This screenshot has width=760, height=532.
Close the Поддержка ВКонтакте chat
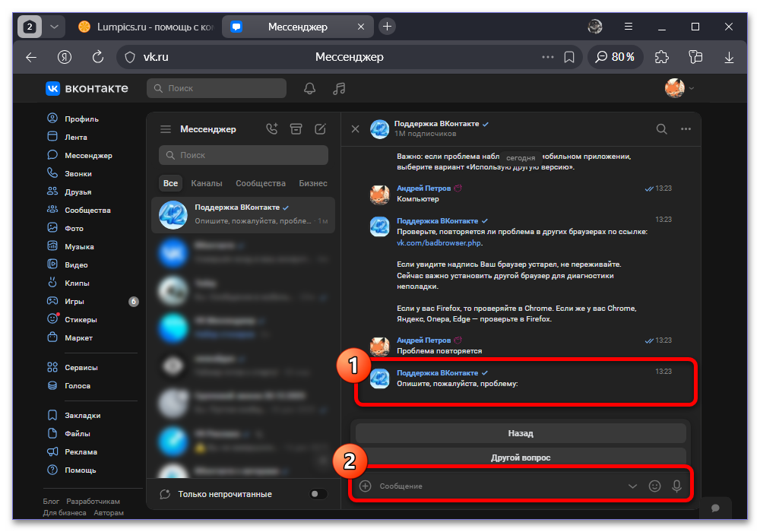point(355,129)
